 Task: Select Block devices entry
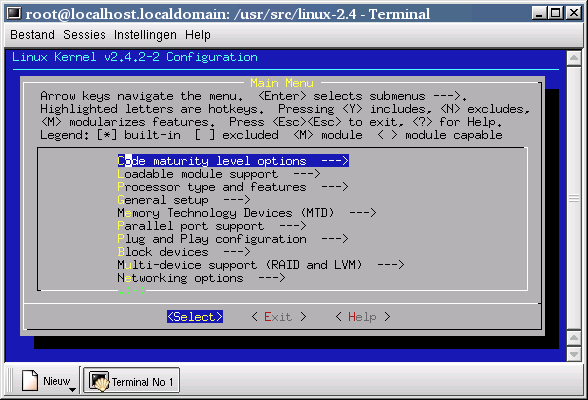point(184,252)
